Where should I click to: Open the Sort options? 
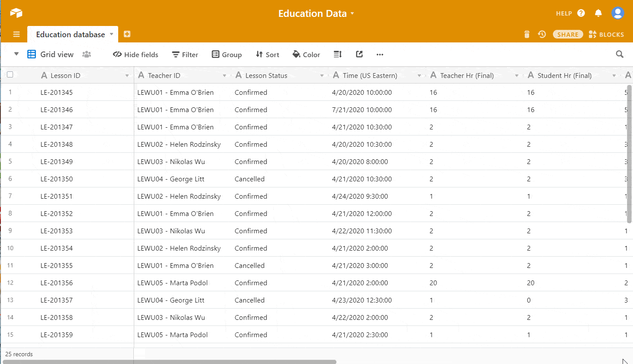[267, 54]
